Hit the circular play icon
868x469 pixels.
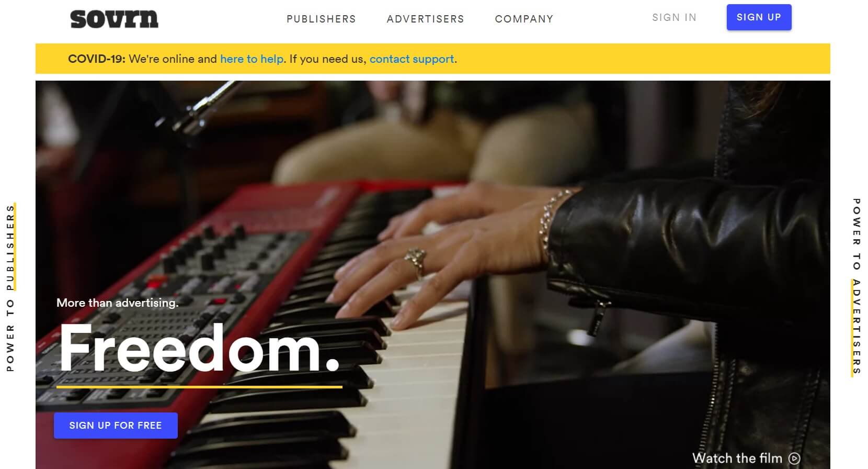pyautogui.click(x=794, y=459)
